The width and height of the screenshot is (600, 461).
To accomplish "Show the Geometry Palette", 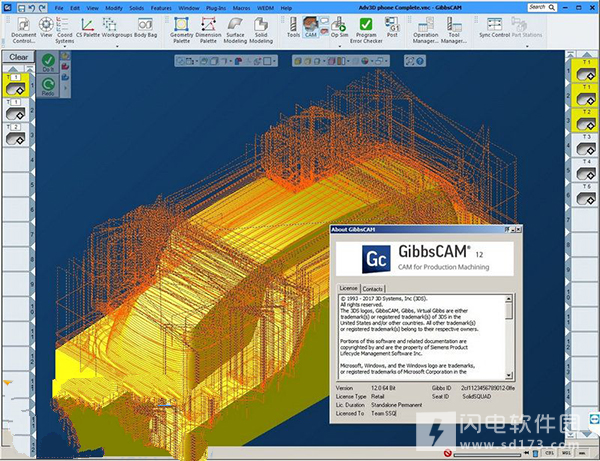I will tap(181, 30).
